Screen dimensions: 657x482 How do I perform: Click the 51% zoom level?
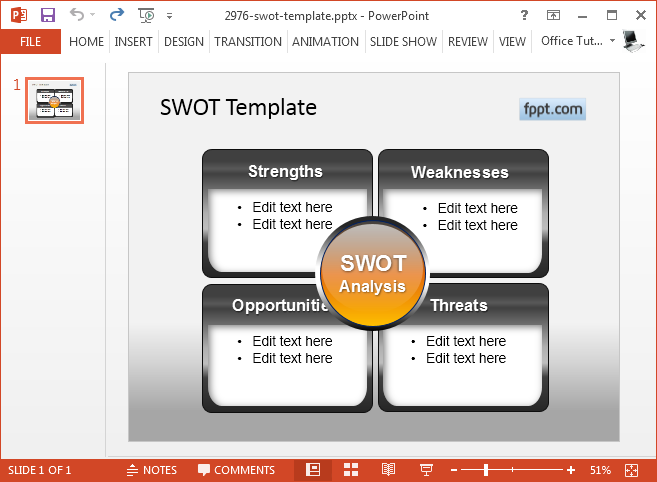pos(600,470)
